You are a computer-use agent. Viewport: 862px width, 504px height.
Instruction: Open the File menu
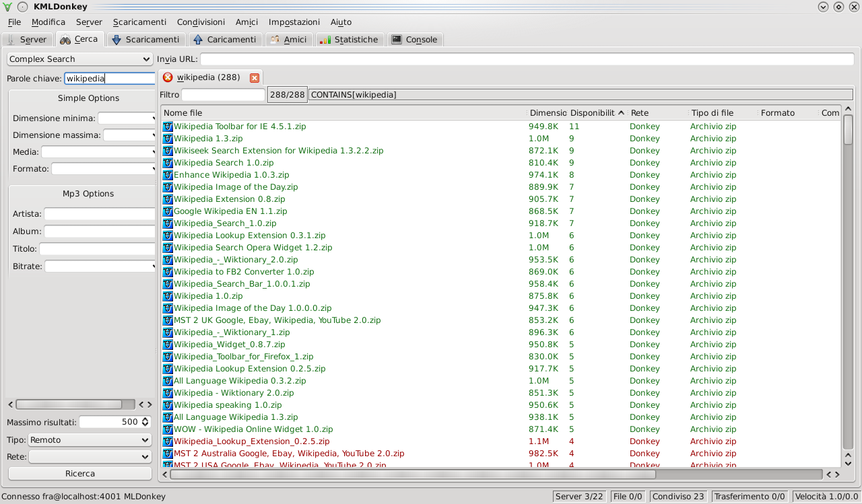pyautogui.click(x=14, y=22)
